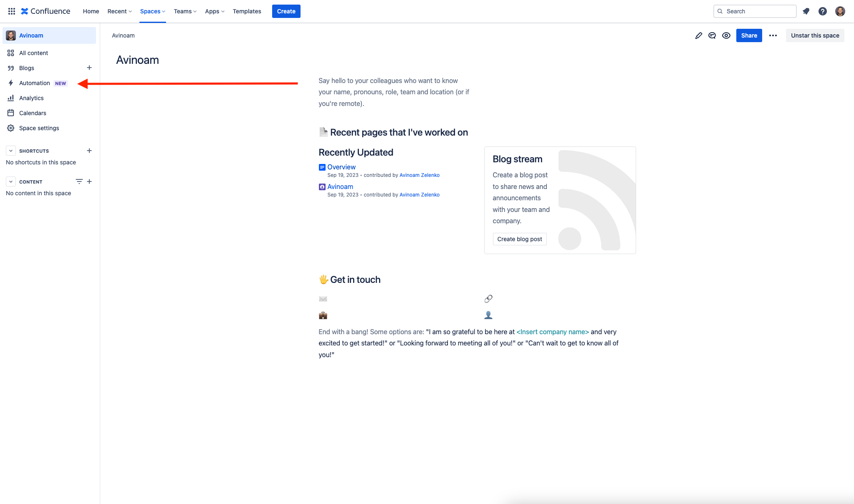The height and width of the screenshot is (504, 854).
Task: Click the Share button top right
Action: (x=749, y=35)
